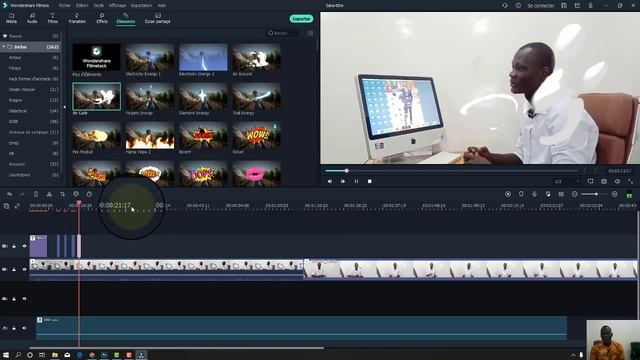Select the Electricity Energy 1 element
The height and width of the screenshot is (360, 640).
(150, 58)
